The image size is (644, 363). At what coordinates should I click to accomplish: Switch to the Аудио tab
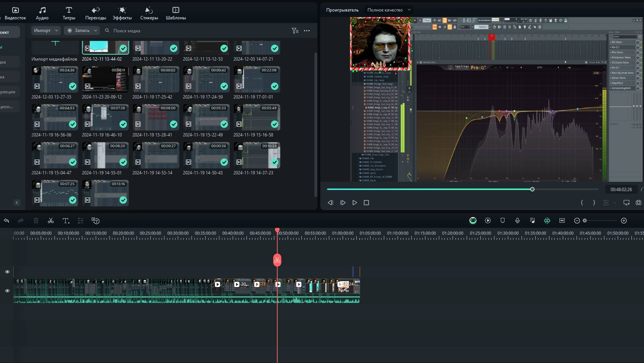point(42,13)
